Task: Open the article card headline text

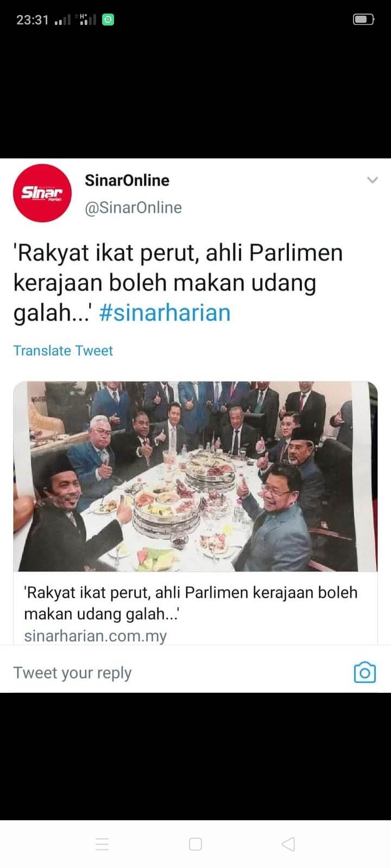Action: coord(191,603)
